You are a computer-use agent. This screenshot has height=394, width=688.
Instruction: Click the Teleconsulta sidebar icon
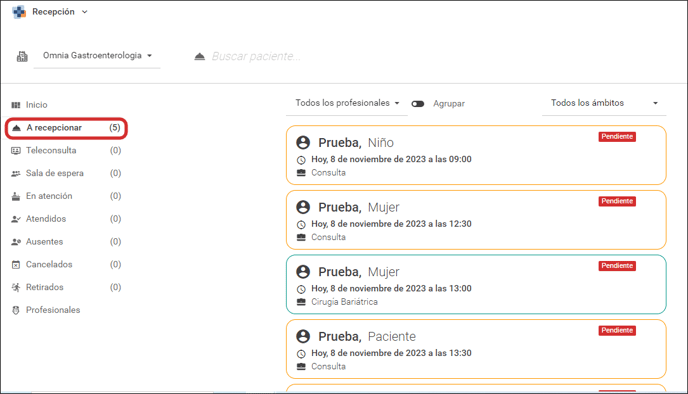click(x=16, y=150)
